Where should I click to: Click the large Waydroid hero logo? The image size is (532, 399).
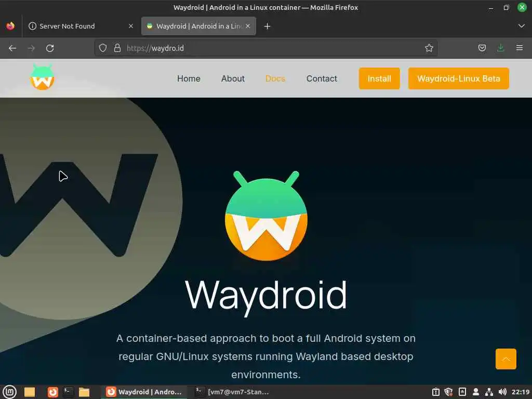click(267, 216)
